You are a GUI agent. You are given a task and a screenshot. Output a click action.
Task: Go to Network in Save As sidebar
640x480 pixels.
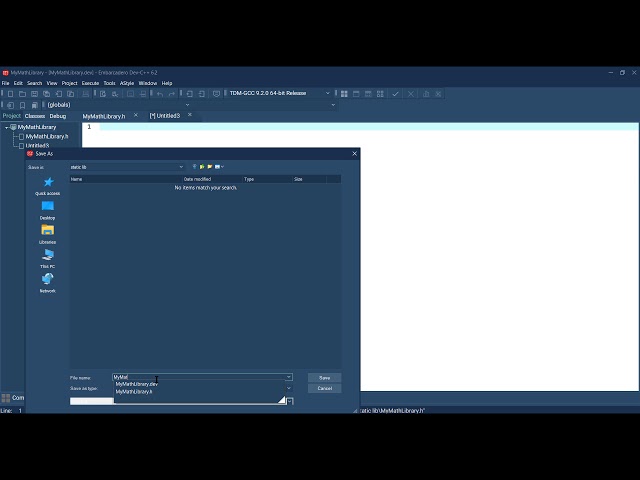pyautogui.click(x=47, y=283)
